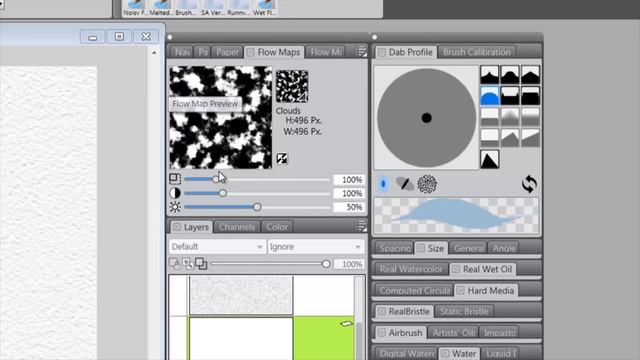Toggle the hard media nib preview mode

[404, 184]
